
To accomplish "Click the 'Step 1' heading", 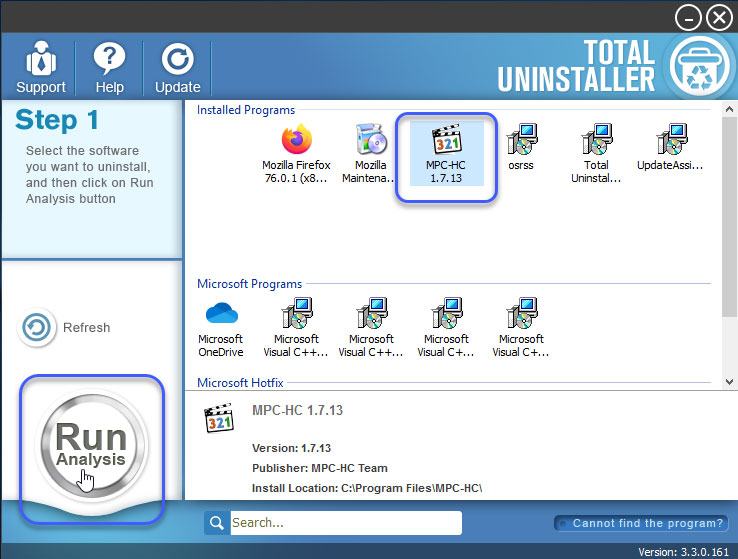I will coord(57,120).
